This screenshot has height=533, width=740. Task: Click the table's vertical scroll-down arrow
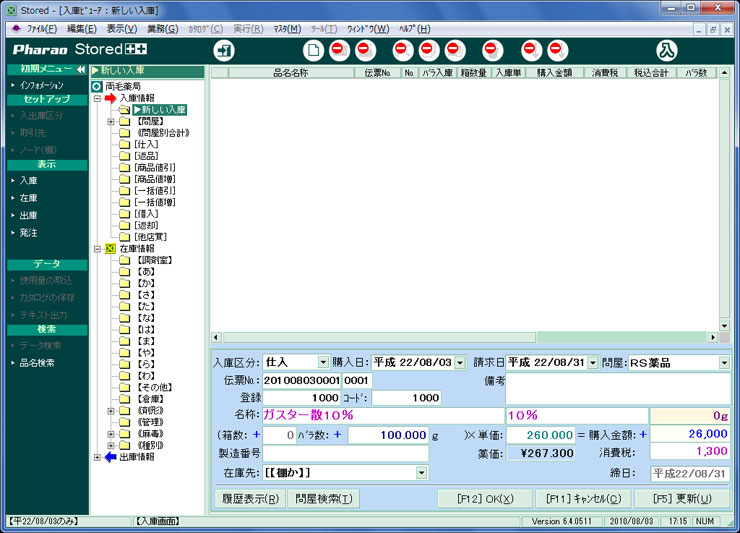(724, 326)
